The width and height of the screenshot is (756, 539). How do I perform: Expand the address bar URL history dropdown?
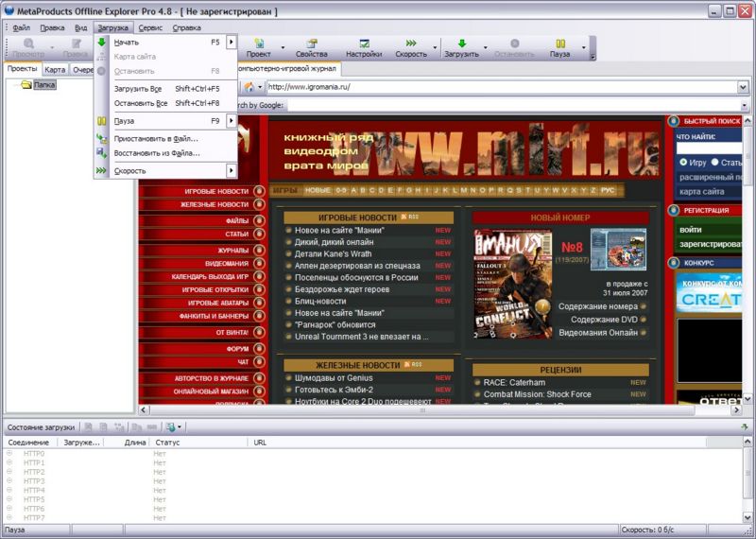click(743, 87)
